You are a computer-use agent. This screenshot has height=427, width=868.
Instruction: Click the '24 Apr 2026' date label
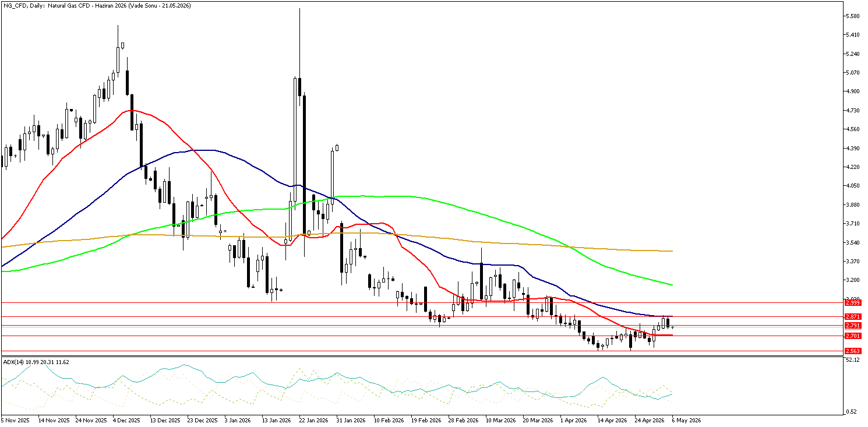(x=650, y=420)
